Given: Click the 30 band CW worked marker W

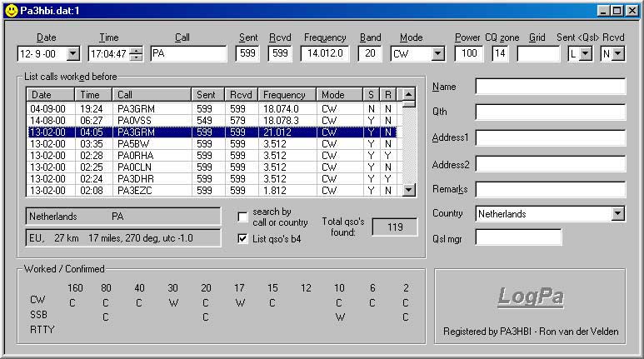Looking at the screenshot, I should (174, 303).
